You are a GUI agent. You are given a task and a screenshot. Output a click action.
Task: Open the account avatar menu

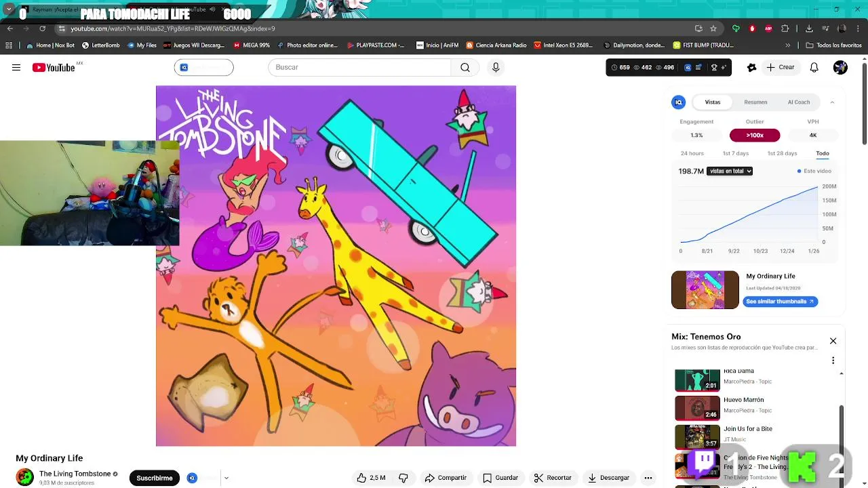click(x=840, y=67)
